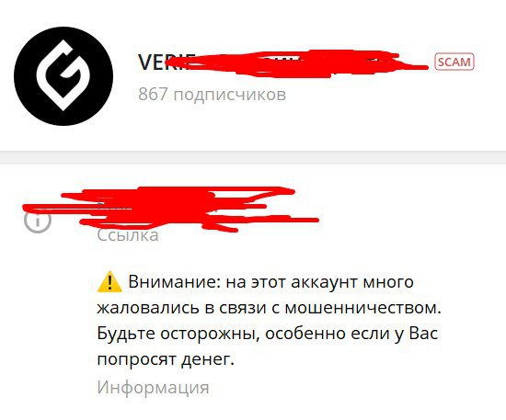Click the Ссылка label
The height and width of the screenshot is (420, 506).
coord(128,235)
